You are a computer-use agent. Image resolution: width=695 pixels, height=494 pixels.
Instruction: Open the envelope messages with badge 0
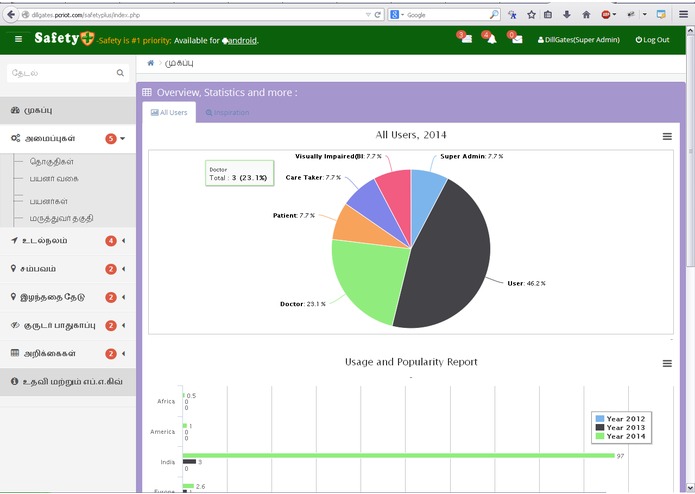515,38
